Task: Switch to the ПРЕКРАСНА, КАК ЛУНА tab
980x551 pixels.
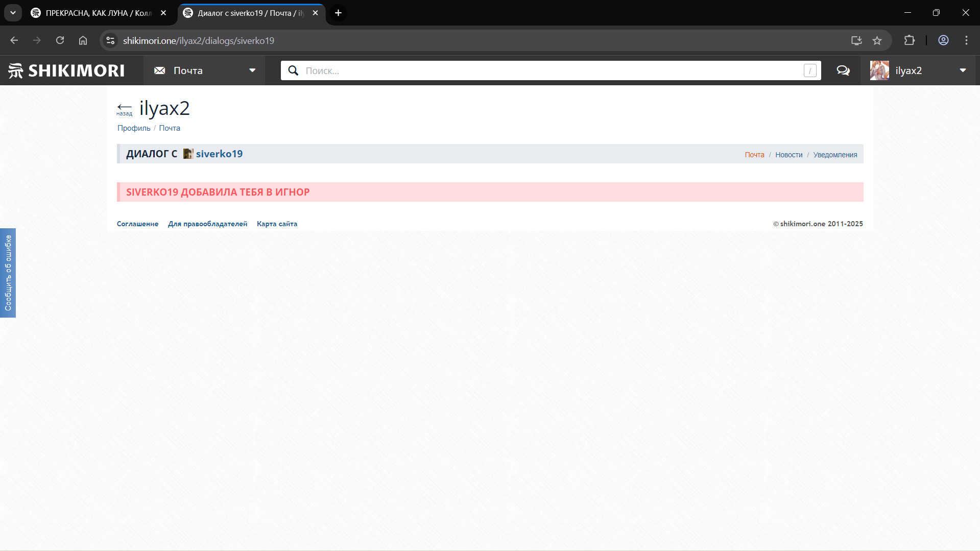Action: point(98,13)
